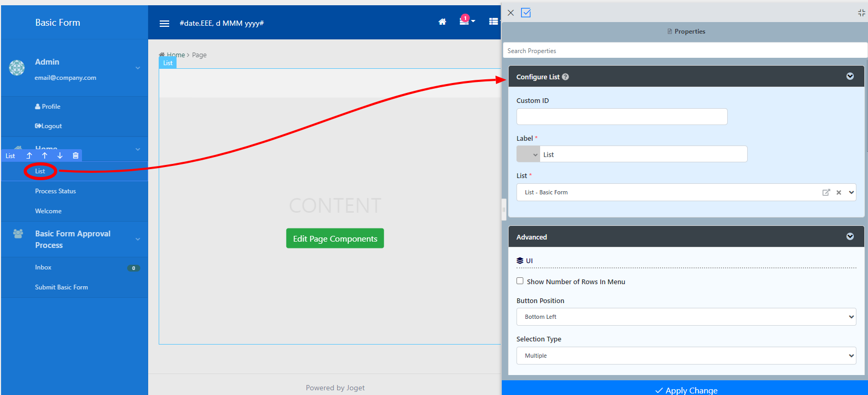Click the Edit Page Components button

[335, 238]
